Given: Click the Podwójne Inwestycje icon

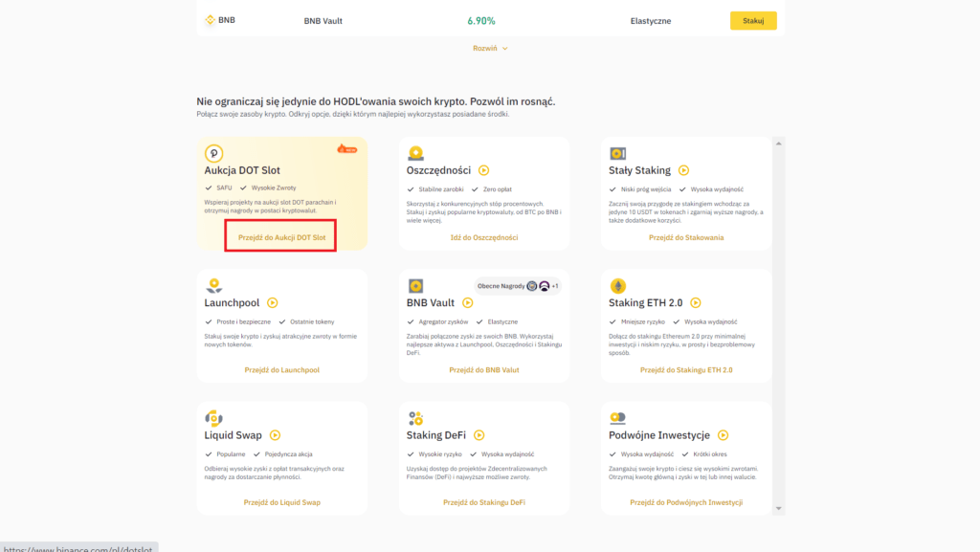Looking at the screenshot, I should pos(618,418).
